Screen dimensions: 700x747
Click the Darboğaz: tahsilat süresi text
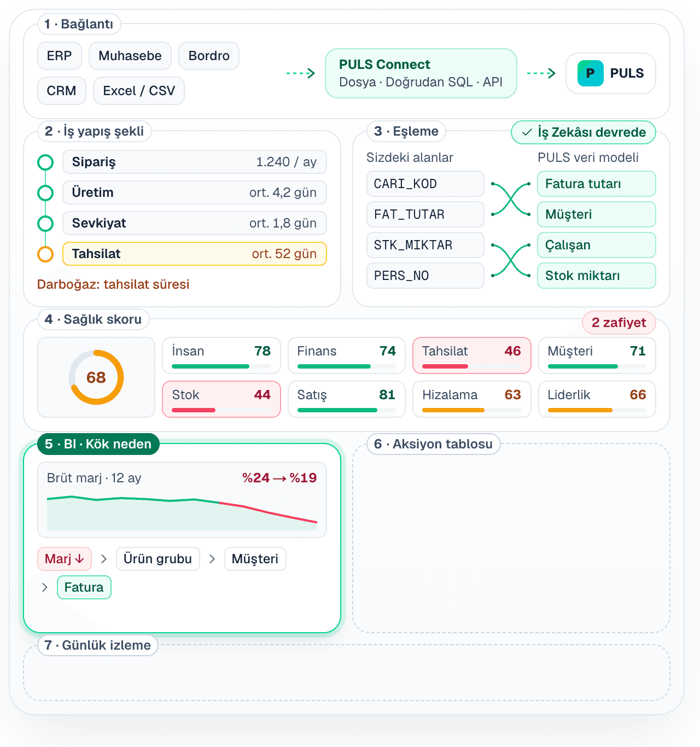pyautogui.click(x=113, y=284)
